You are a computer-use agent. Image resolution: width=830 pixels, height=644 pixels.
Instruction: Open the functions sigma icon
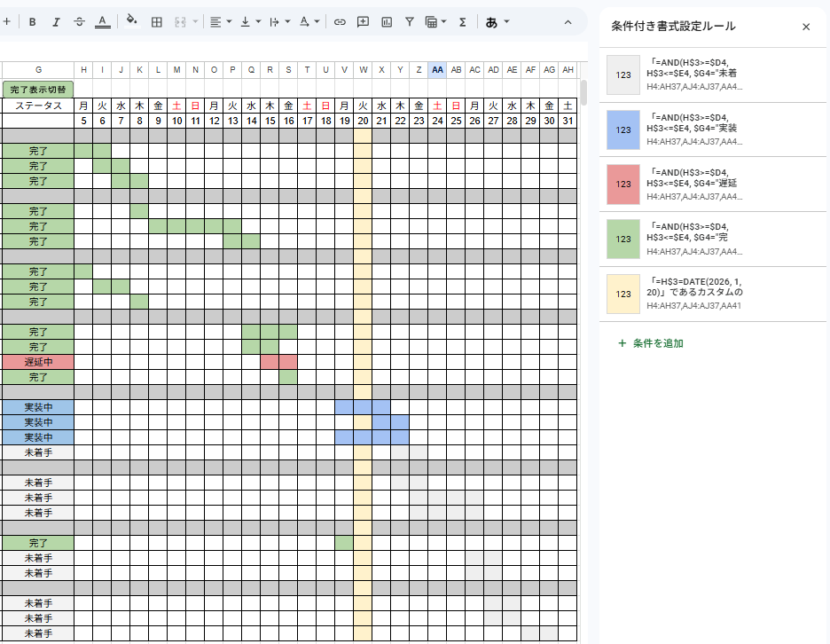(462, 21)
